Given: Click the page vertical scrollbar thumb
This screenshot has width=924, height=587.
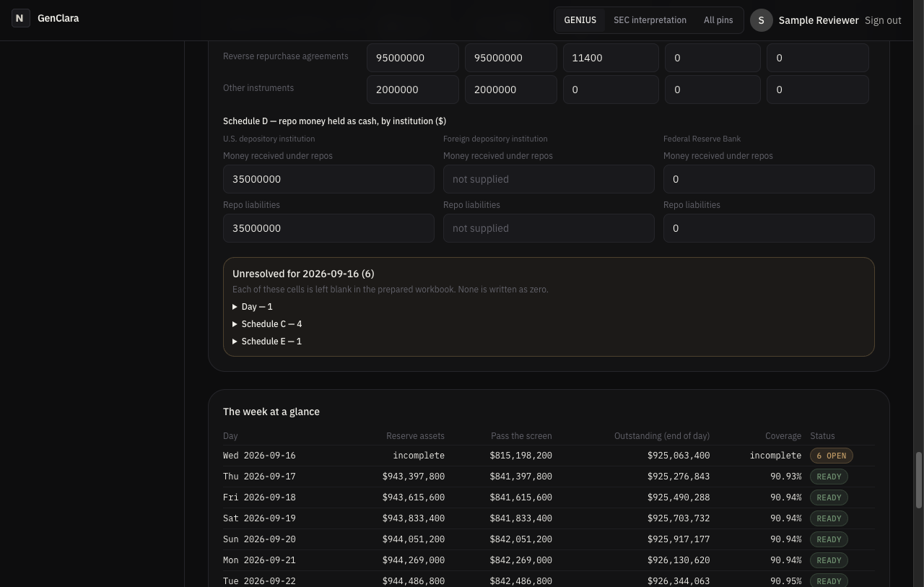Looking at the screenshot, I should click(919, 480).
